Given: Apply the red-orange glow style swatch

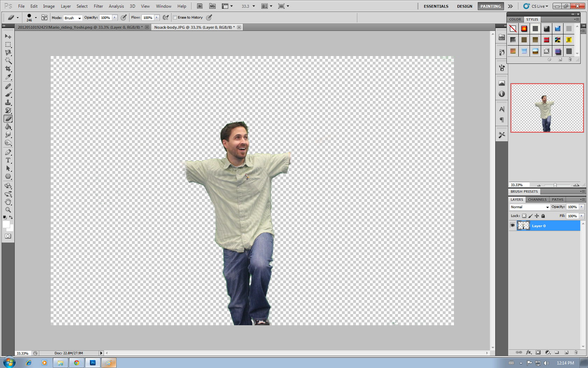Looking at the screenshot, I should tap(524, 29).
